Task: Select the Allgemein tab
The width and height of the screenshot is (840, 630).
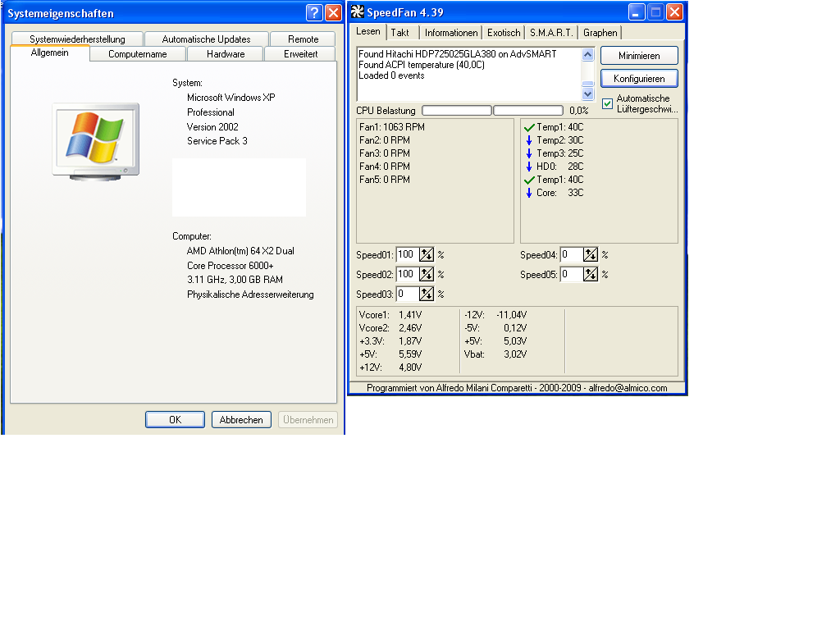Action: pos(50,53)
